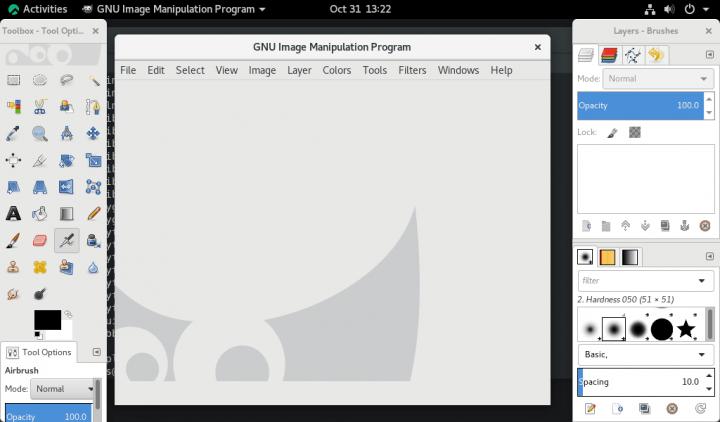Screen dimensions: 720x422
Task: Click the Rectangle Select tool
Action: [13, 80]
